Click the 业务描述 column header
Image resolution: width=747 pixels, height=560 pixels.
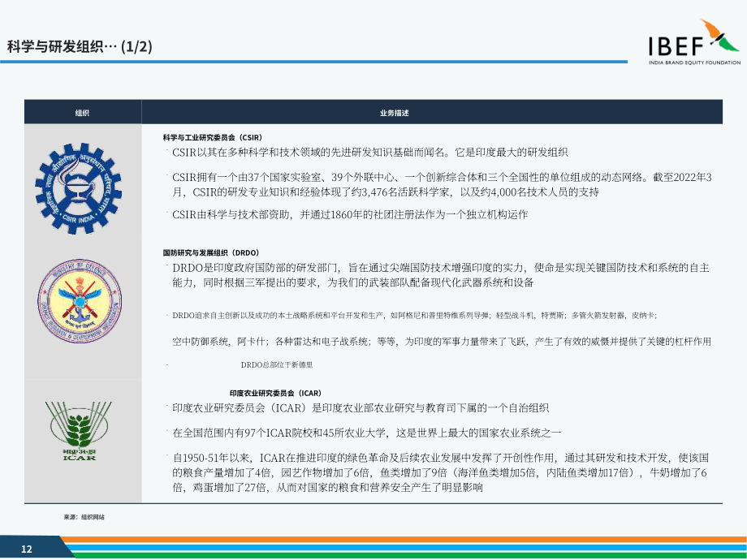pyautogui.click(x=394, y=113)
